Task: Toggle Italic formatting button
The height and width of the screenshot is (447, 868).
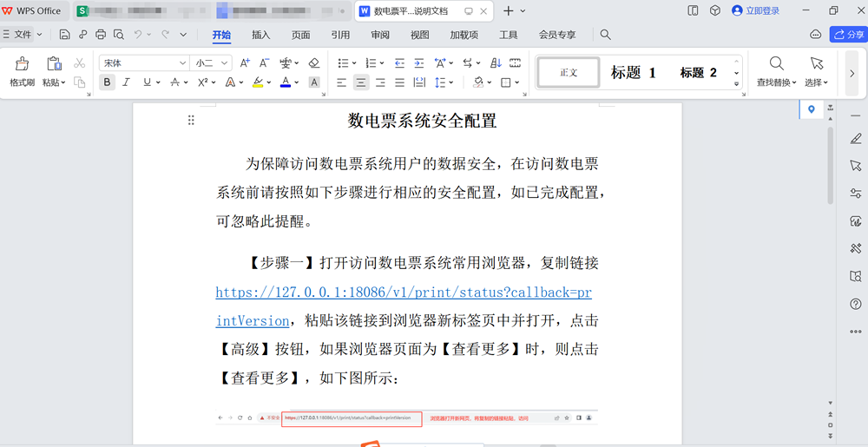Action: pyautogui.click(x=126, y=82)
